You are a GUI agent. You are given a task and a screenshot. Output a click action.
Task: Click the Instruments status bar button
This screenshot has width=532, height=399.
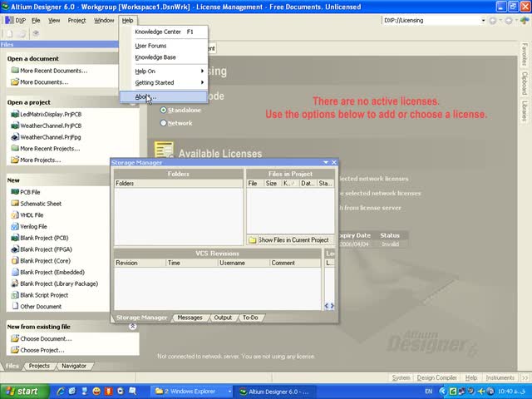click(500, 377)
